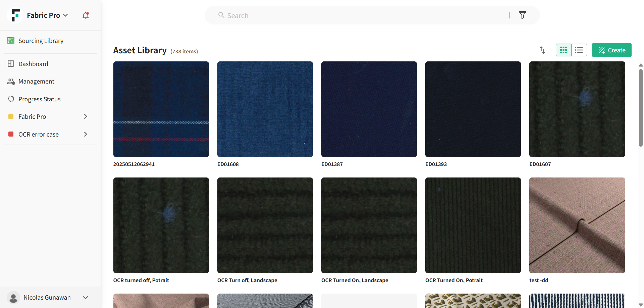Viewport: 644px width, 308px height.
Task: Open OCR turned off, Potrait thumbnail
Action: pos(161,225)
